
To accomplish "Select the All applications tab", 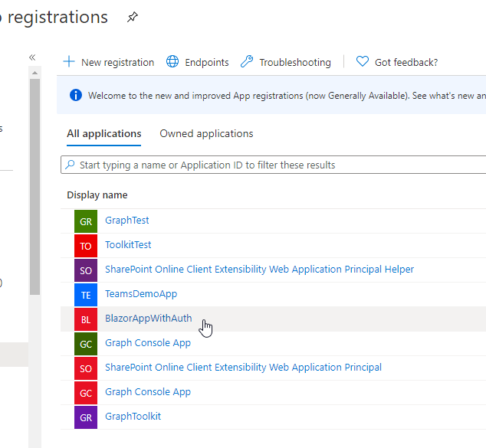I will point(104,133).
